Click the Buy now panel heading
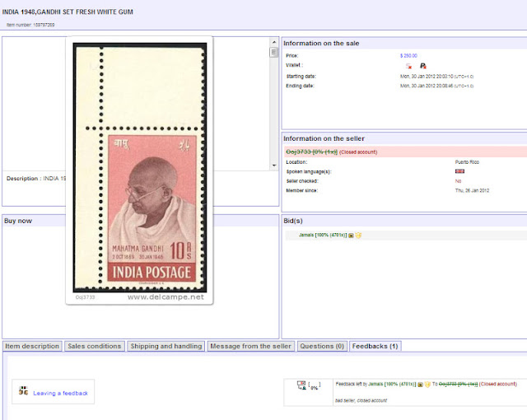 (x=18, y=221)
